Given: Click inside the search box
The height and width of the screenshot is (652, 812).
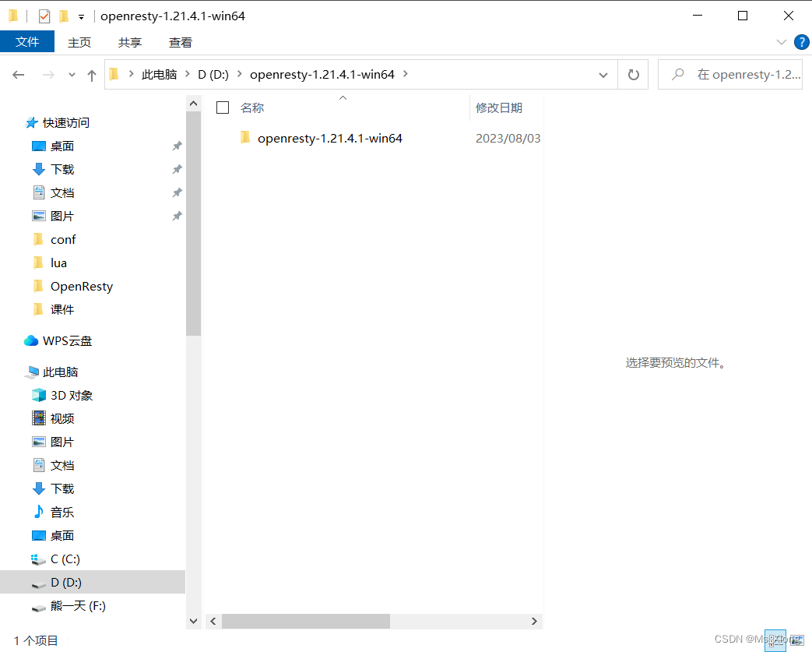Looking at the screenshot, I should (732, 74).
